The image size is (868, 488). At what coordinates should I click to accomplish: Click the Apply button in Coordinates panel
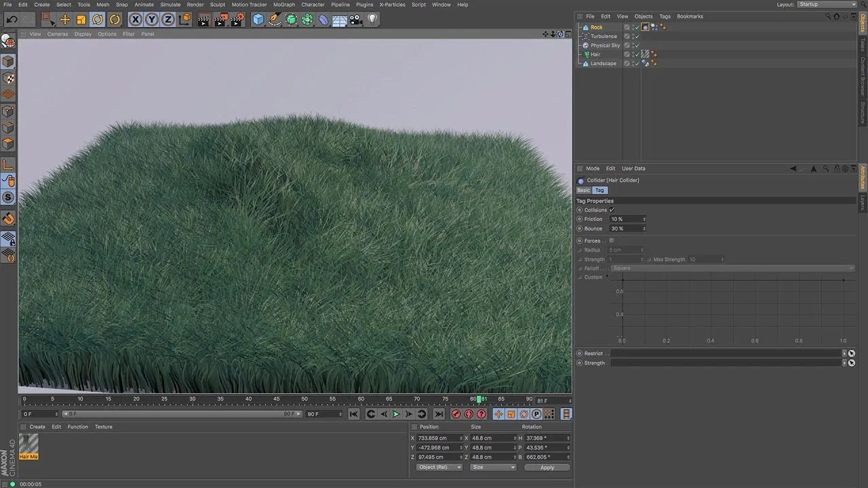[547, 467]
